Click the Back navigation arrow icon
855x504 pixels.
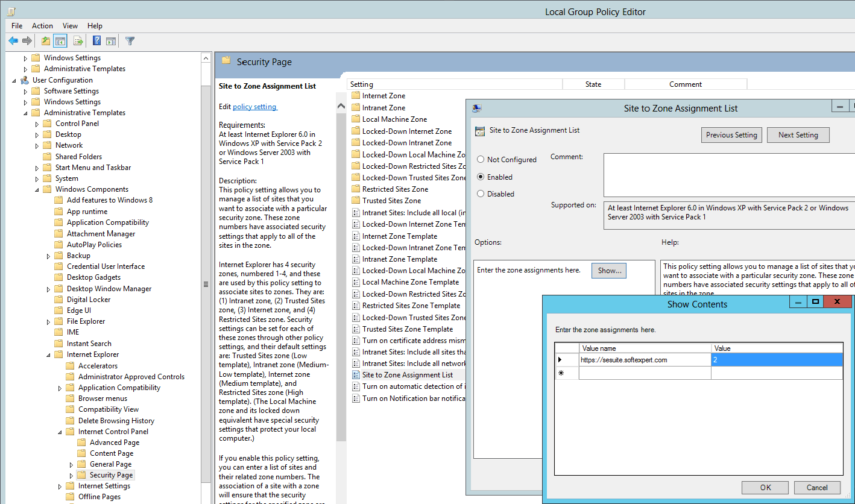click(x=13, y=40)
